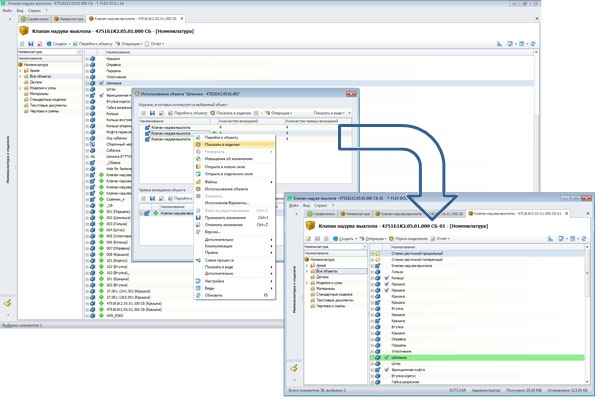Click 'Показать в изделии' in the usage dialog toolbar
The image size is (600, 400).
pyautogui.click(x=234, y=114)
